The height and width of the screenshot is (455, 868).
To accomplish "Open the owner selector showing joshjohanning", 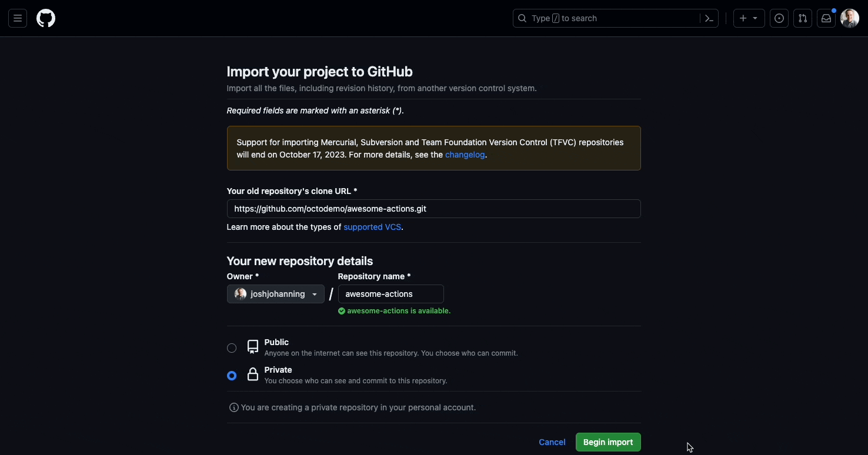I will pyautogui.click(x=275, y=294).
